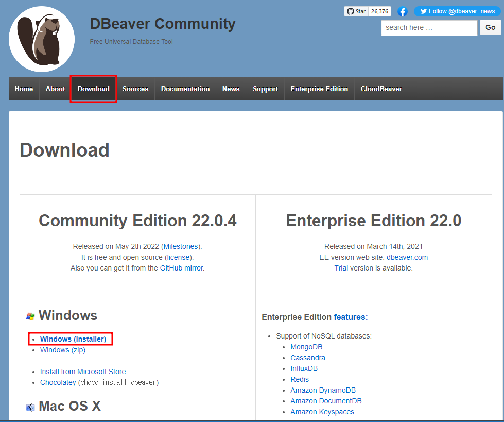The image size is (504, 422).
Task: Open the MongoDB link
Action: 306,347
